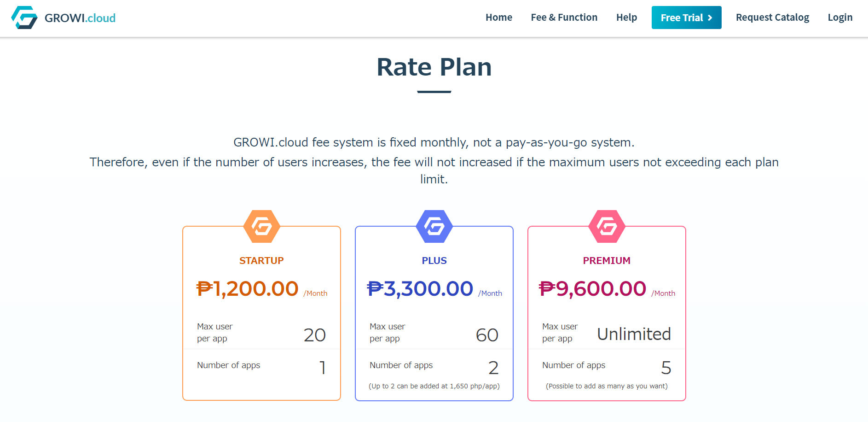Select the STARTUP plan title
The height and width of the screenshot is (422, 868).
click(261, 261)
